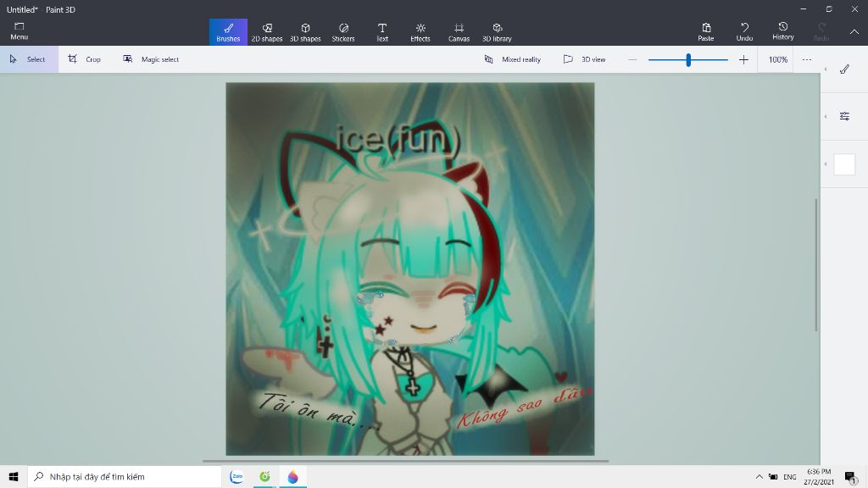The height and width of the screenshot is (488, 868).
Task: Open the Menu folder button
Action: tap(19, 31)
